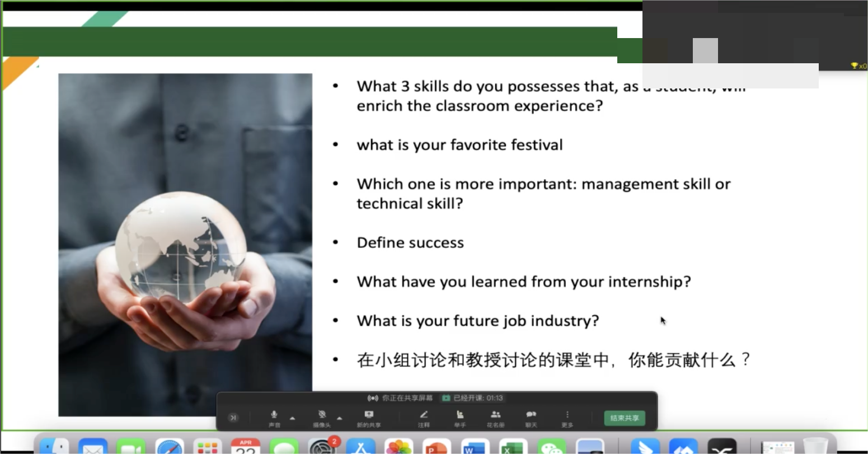
Task: Expand camera options arrow next to 摄像头
Action: [x=340, y=418]
